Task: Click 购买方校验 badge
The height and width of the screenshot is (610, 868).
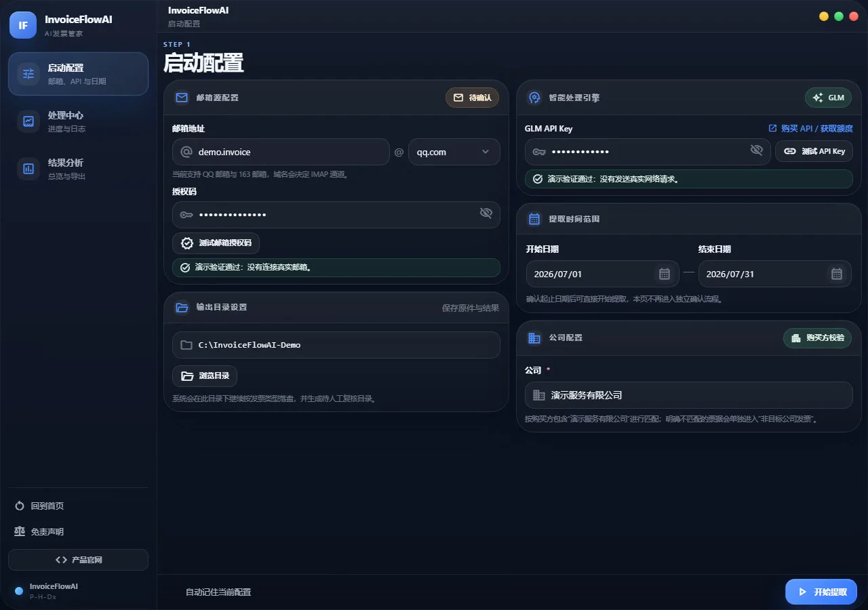Action: click(x=817, y=338)
